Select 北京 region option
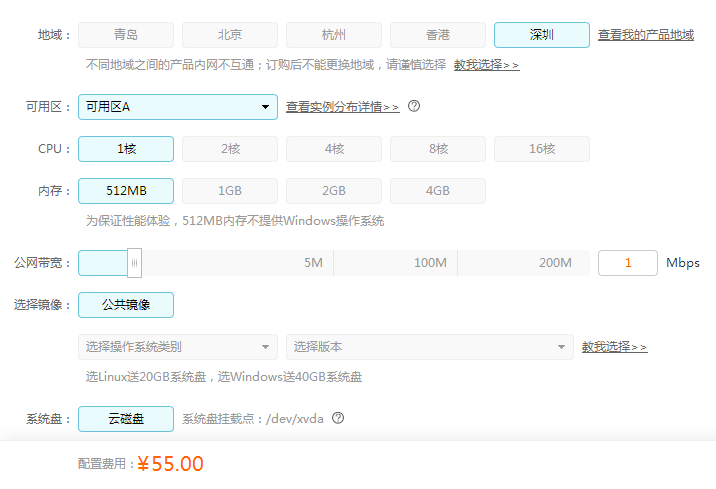The image size is (716, 489). pyautogui.click(x=230, y=35)
